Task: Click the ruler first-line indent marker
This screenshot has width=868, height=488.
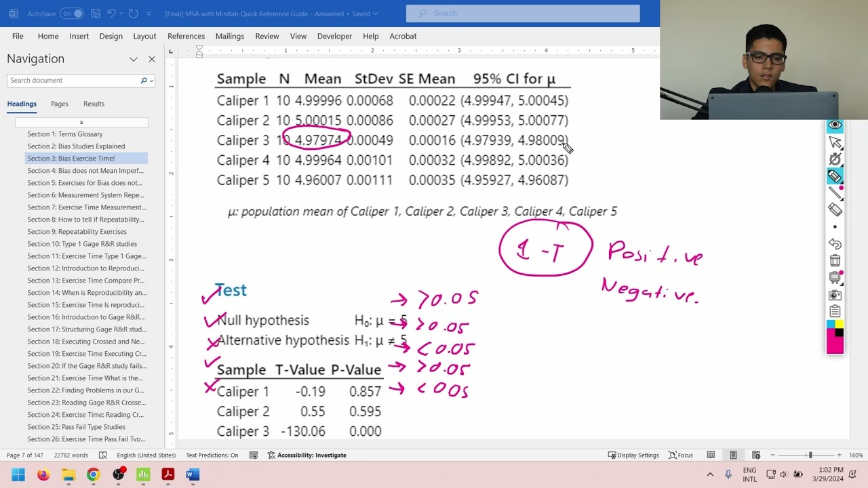Action: 199,47
